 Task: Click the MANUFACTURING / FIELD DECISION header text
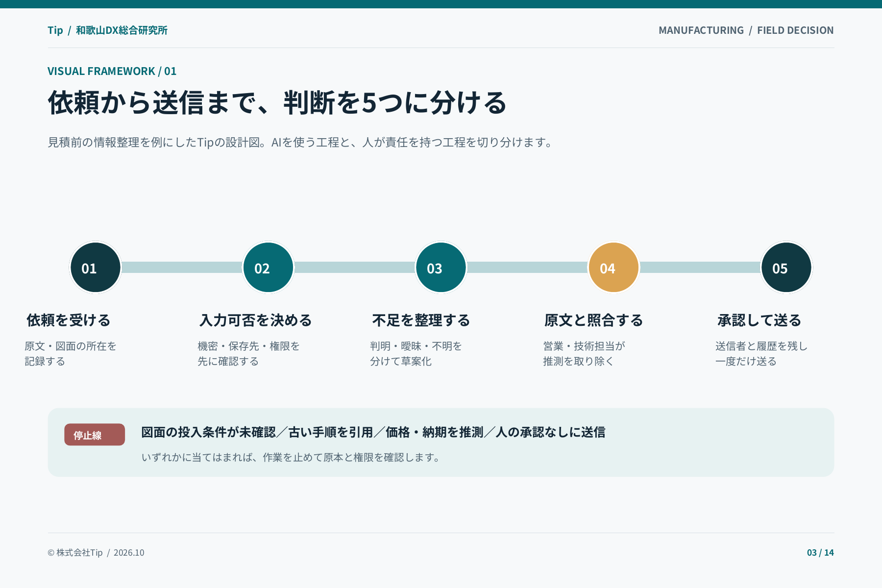[746, 30]
